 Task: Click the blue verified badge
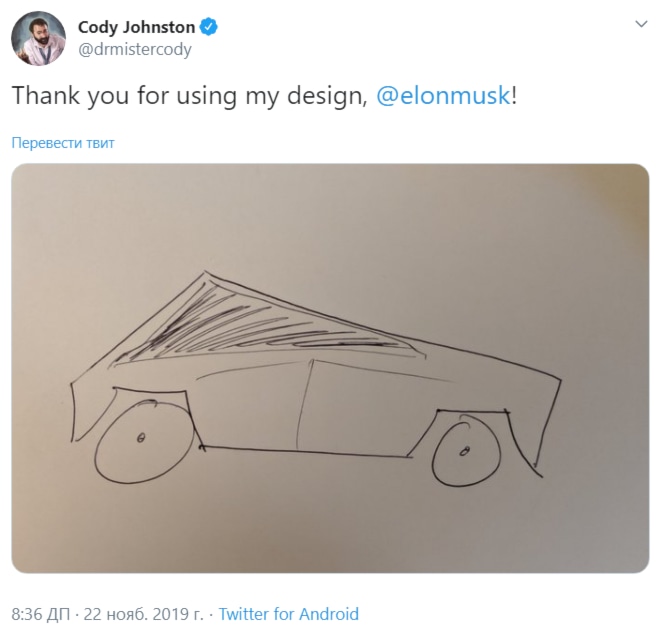(x=208, y=27)
